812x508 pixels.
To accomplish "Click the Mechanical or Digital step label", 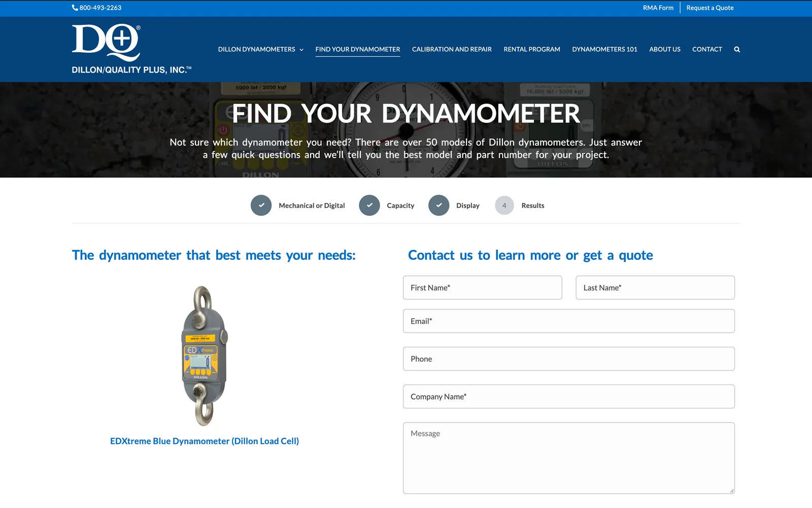I will (312, 206).
